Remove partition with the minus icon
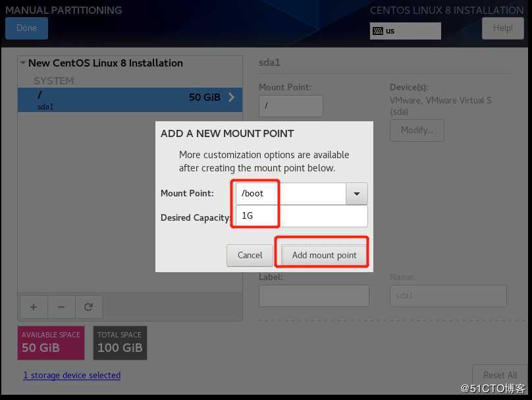 click(61, 307)
